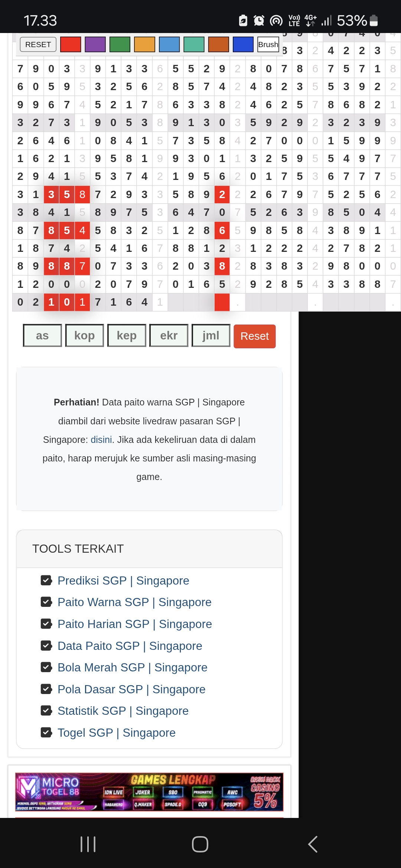Tap the VoLTE status icon

pos(294,20)
